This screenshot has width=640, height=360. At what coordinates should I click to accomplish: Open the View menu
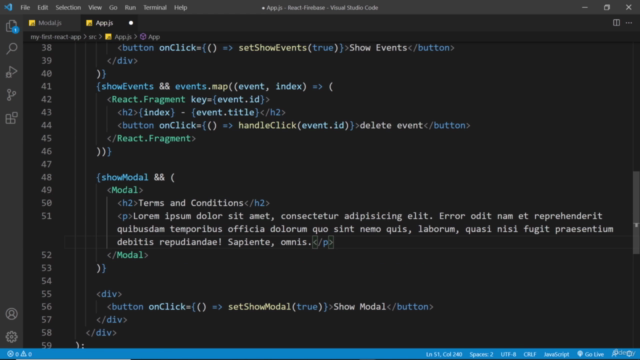pos(95,7)
